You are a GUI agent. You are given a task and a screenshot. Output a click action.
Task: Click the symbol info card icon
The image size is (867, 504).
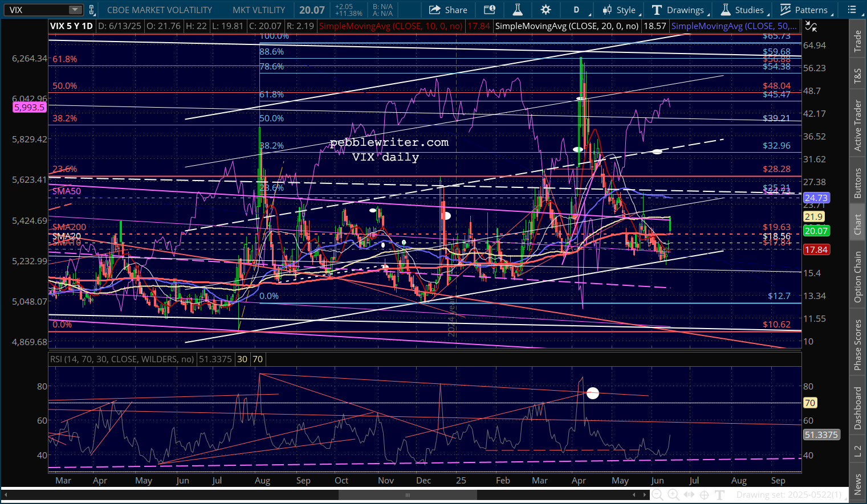489,10
